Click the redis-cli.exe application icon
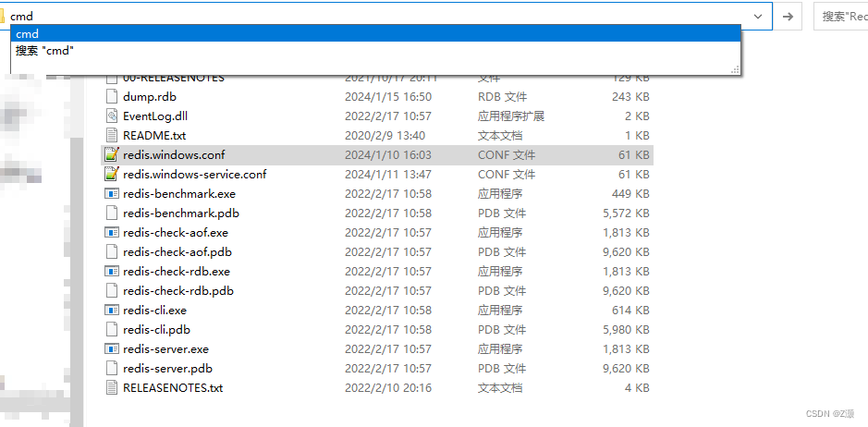868x427 pixels. click(x=113, y=311)
